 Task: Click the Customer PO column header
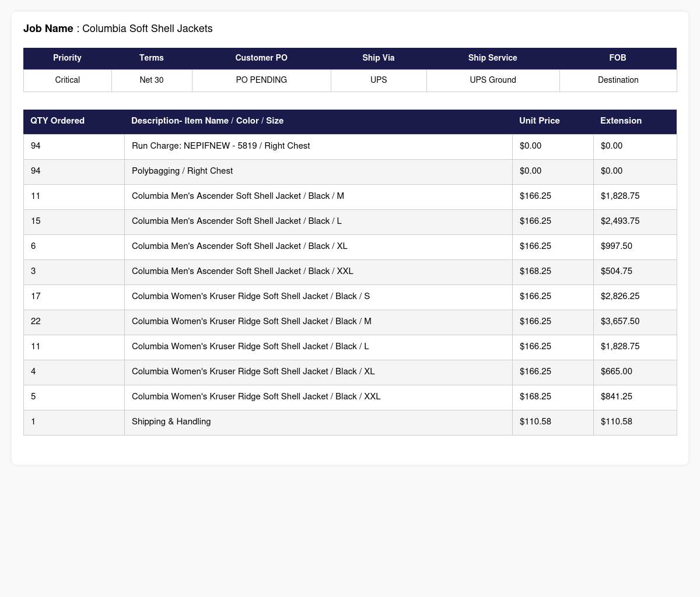pyautogui.click(x=261, y=58)
